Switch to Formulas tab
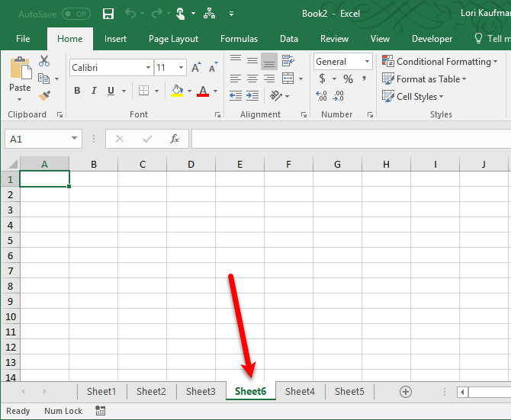Image resolution: width=511 pixels, height=420 pixels. click(239, 39)
